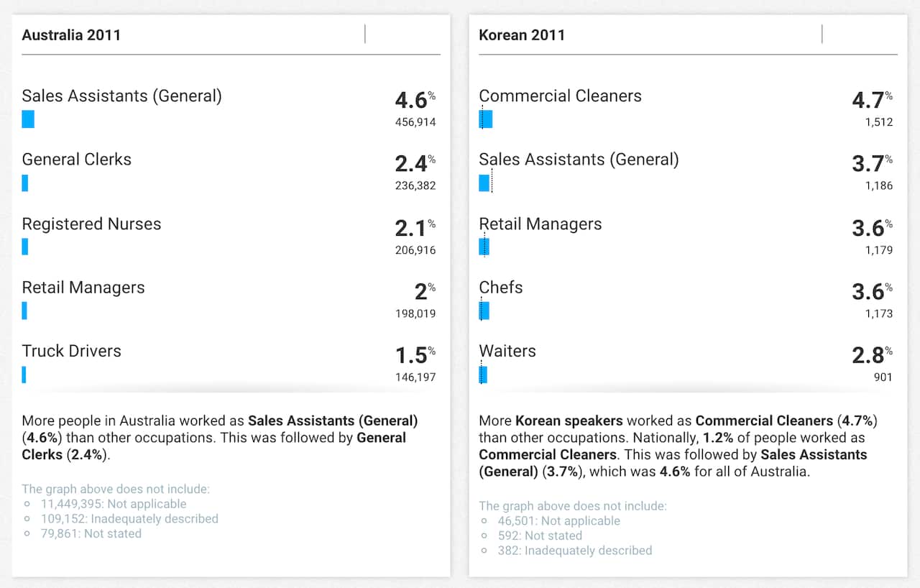Click the Registered Nurses bar marker

[x=25, y=247]
